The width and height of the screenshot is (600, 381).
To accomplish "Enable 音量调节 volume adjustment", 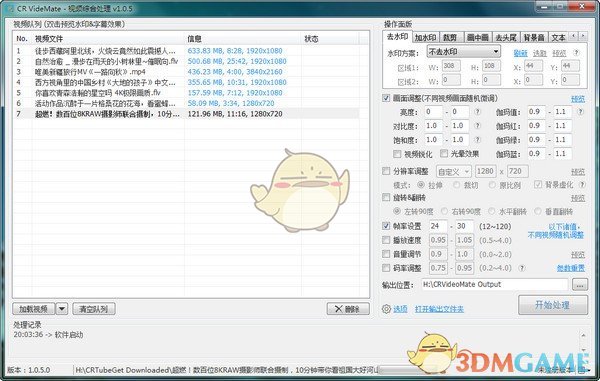I will tap(386, 254).
